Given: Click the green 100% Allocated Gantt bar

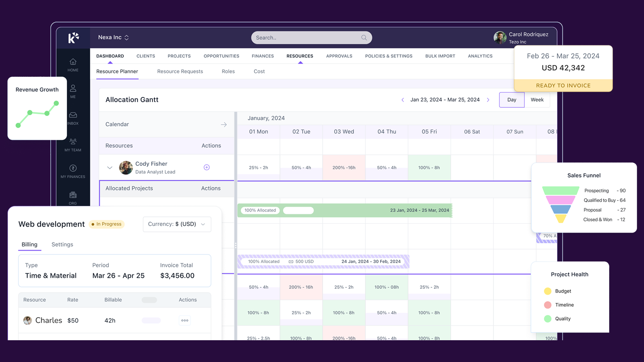Looking at the screenshot, I should [x=345, y=210].
